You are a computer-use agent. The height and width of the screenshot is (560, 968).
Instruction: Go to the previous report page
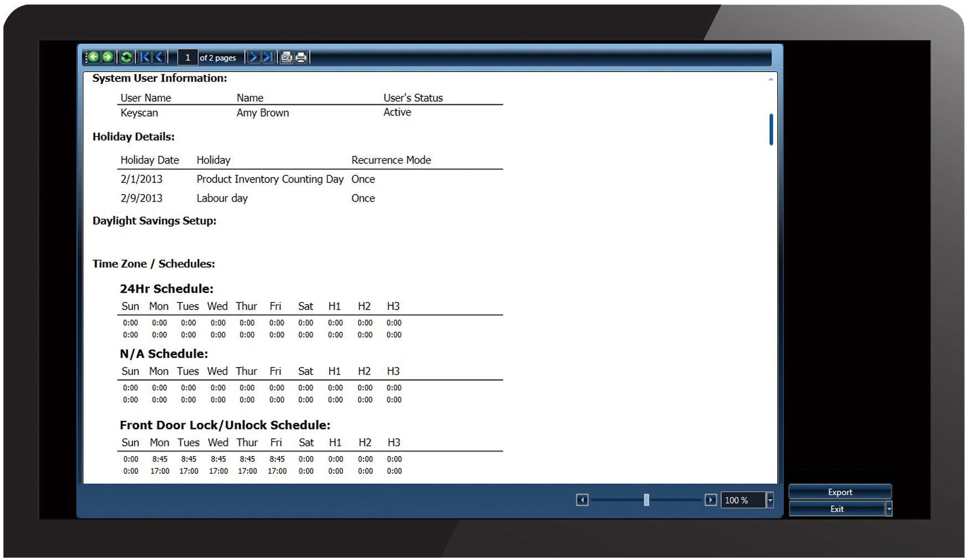click(x=159, y=57)
